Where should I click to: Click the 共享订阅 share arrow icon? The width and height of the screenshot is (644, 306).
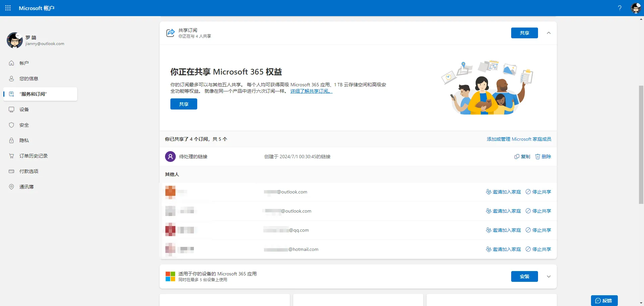170,33
